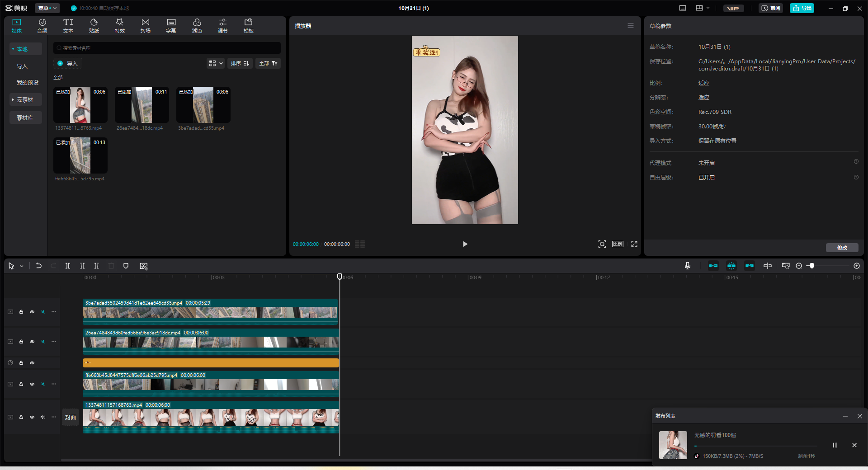The image size is (868, 470).
Task: Expand the selection tool chevron
Action: click(22, 266)
